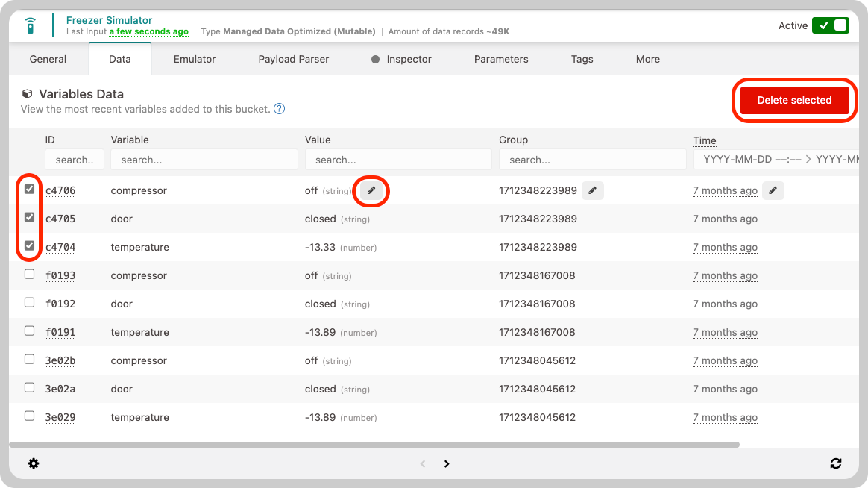The height and width of the screenshot is (488, 868).
Task: Edit the group 1712348223989 with its pencil icon
Action: click(592, 191)
